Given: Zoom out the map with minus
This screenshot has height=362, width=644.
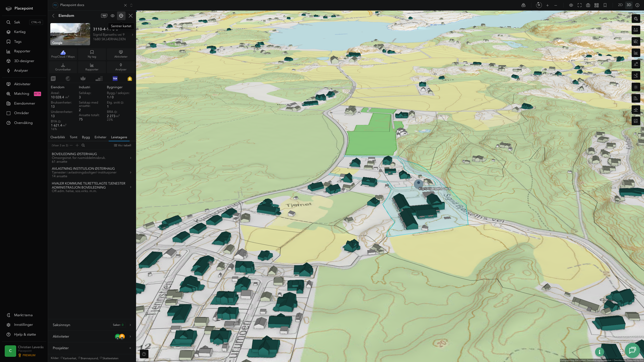Looking at the screenshot, I should (556, 5).
